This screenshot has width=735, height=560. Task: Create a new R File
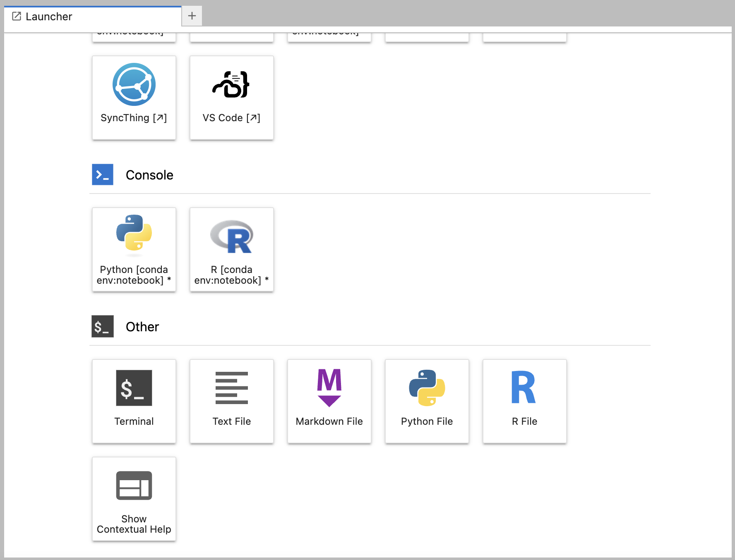tap(525, 401)
